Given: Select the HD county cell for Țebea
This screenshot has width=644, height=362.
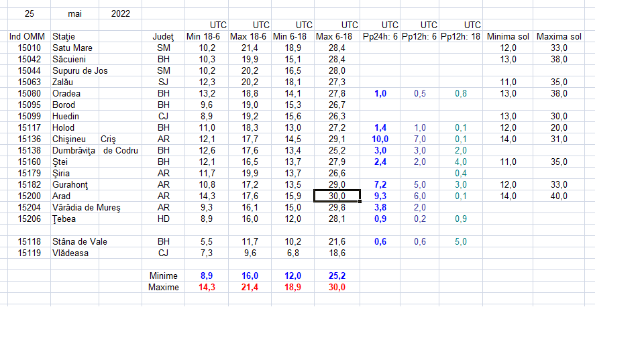Looking at the screenshot, I should coord(163,219).
